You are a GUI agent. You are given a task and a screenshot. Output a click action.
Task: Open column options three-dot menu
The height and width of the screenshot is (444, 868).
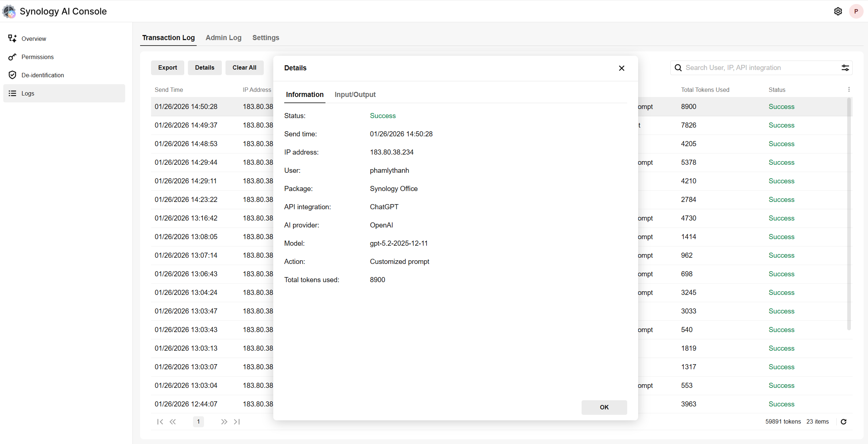click(x=849, y=90)
